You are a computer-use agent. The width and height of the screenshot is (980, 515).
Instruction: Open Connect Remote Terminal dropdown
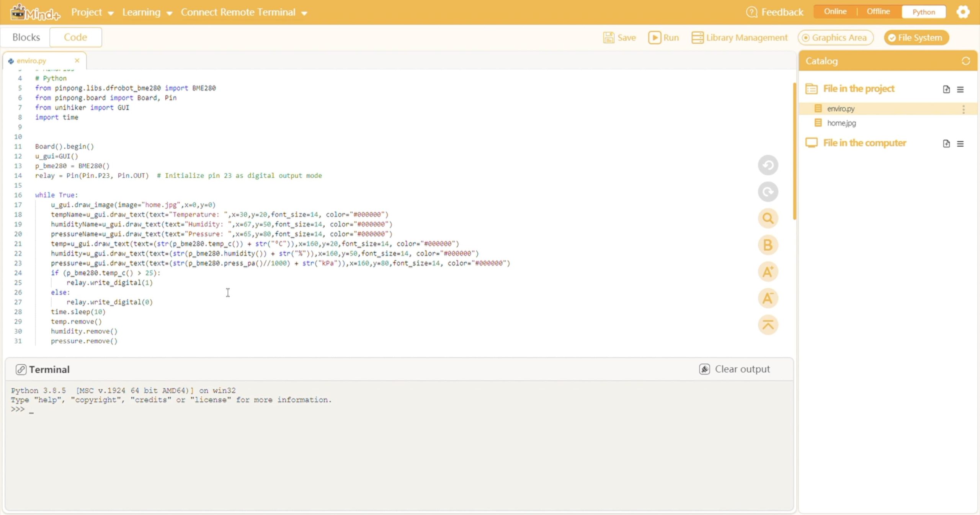[x=244, y=12]
